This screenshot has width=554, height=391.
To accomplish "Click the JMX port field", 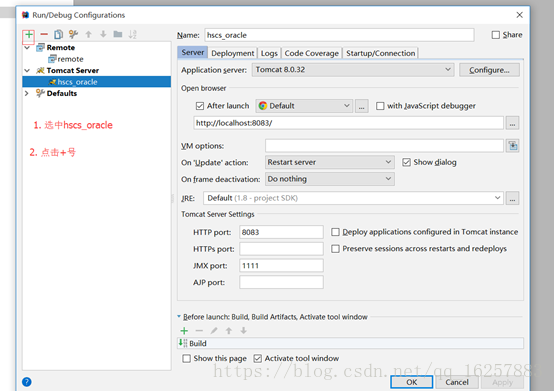I will [x=281, y=266].
